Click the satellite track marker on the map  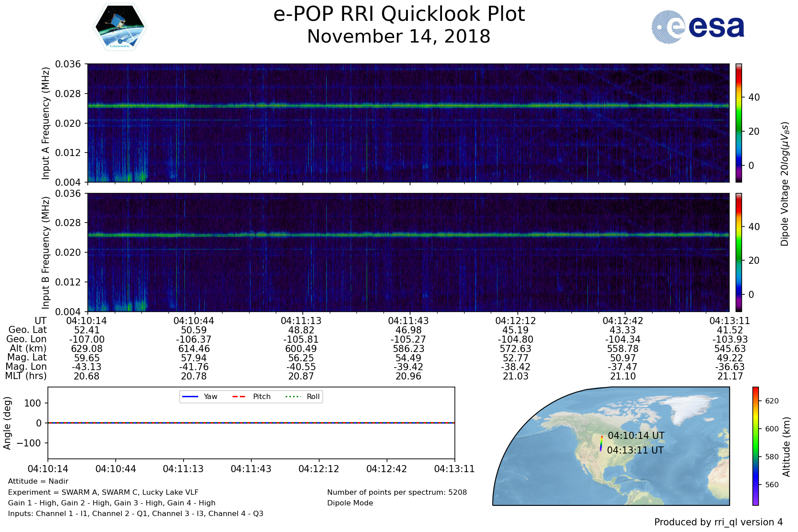pyautogui.click(x=601, y=444)
